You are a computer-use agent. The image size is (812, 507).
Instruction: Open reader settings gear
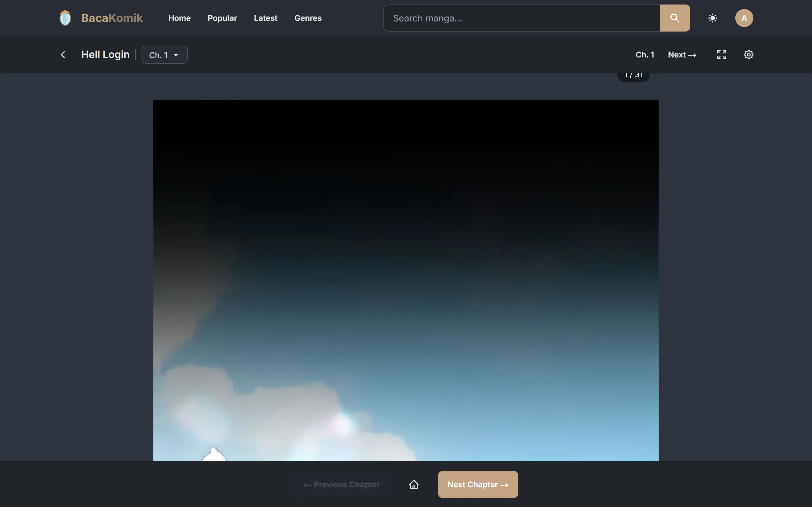[749, 55]
